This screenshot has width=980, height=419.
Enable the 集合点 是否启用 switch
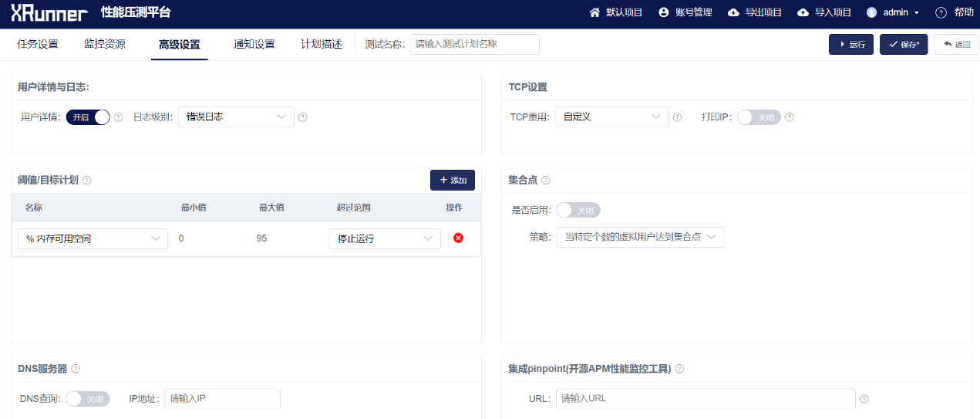578,211
